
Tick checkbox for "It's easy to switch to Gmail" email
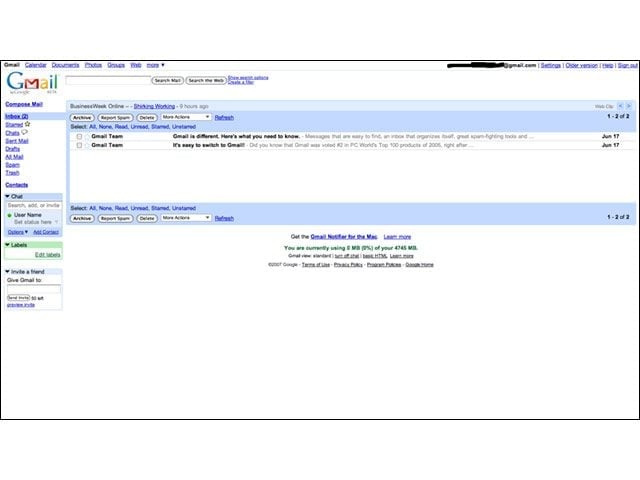(79, 145)
